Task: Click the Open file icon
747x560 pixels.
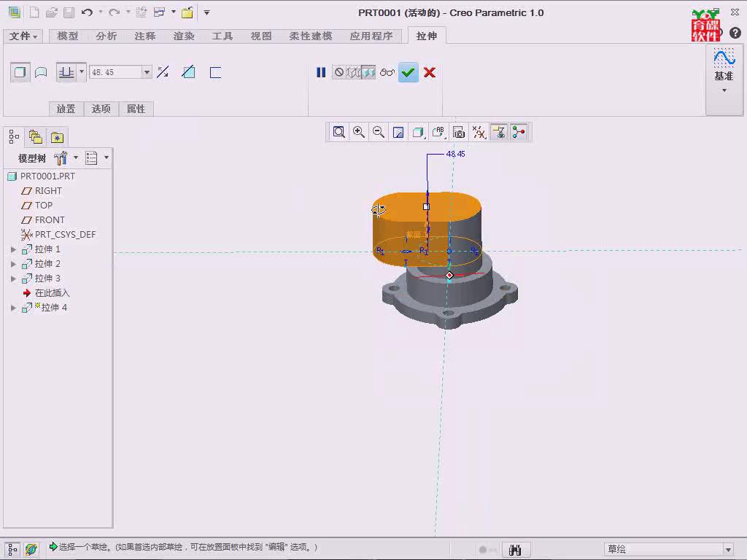Action: (x=52, y=12)
